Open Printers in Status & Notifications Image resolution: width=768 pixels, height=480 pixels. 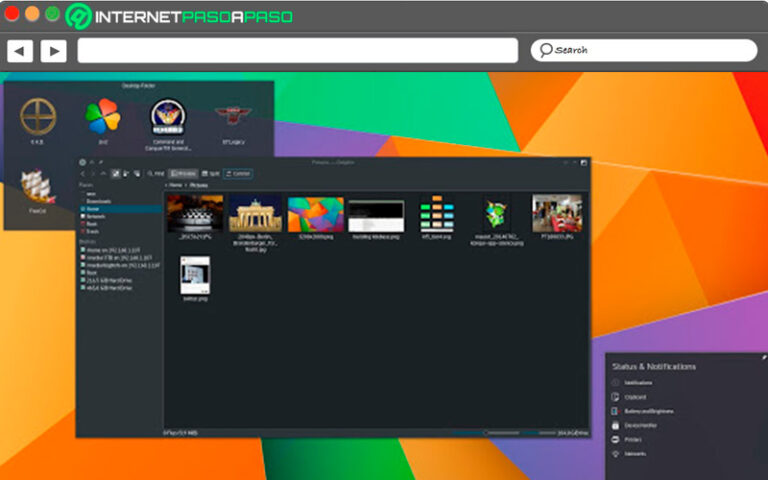[634, 439]
